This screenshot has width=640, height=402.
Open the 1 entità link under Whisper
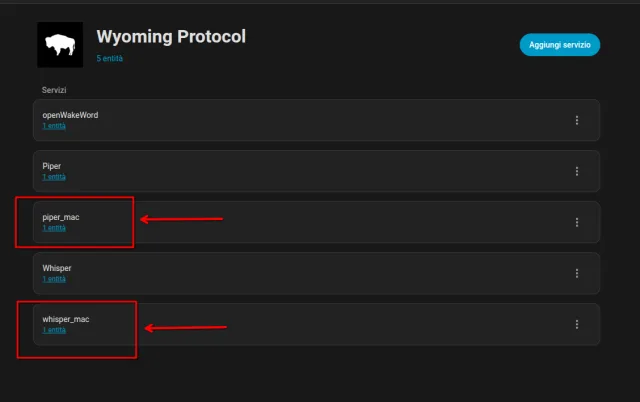pyautogui.click(x=54, y=279)
